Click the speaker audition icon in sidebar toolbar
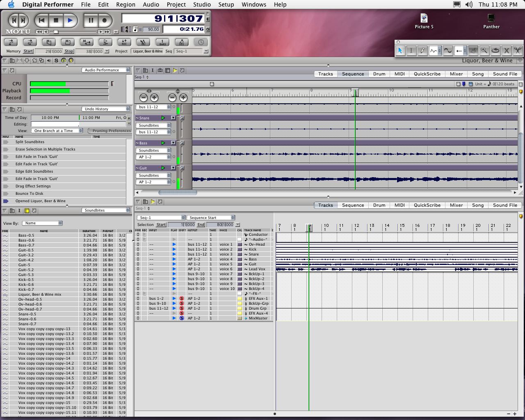 (x=49, y=61)
